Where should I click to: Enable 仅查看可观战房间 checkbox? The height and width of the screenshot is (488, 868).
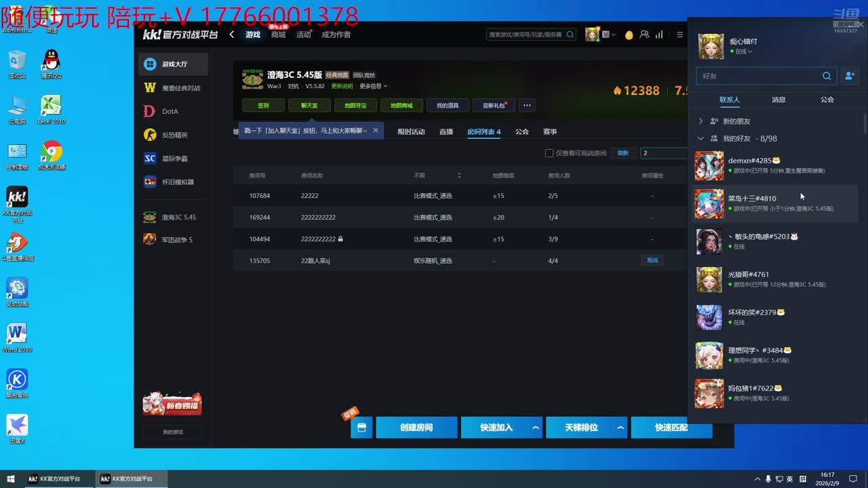click(549, 153)
